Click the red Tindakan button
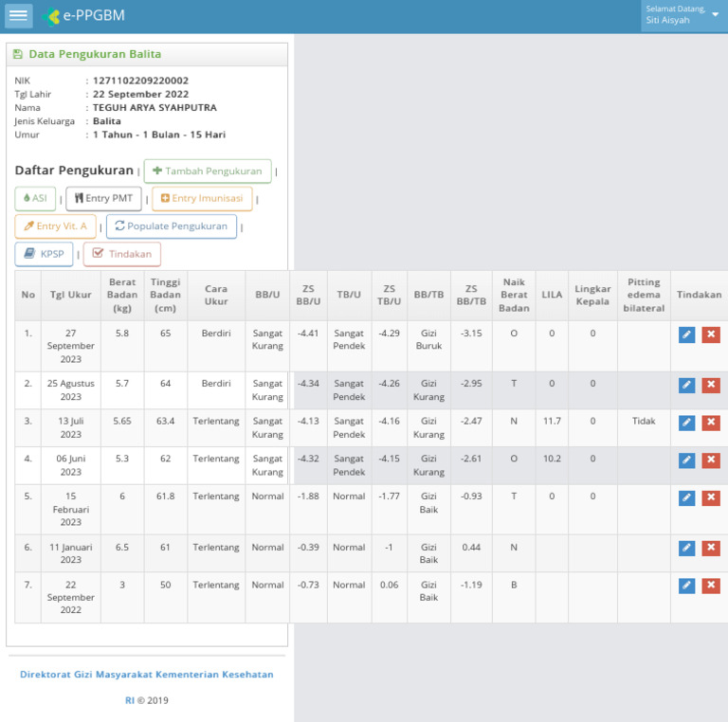 [122, 254]
